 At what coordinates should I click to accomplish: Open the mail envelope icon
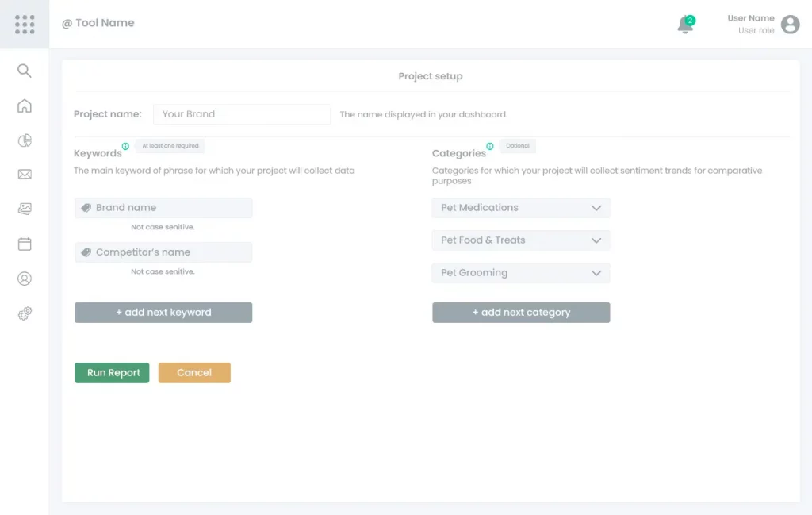coord(25,174)
